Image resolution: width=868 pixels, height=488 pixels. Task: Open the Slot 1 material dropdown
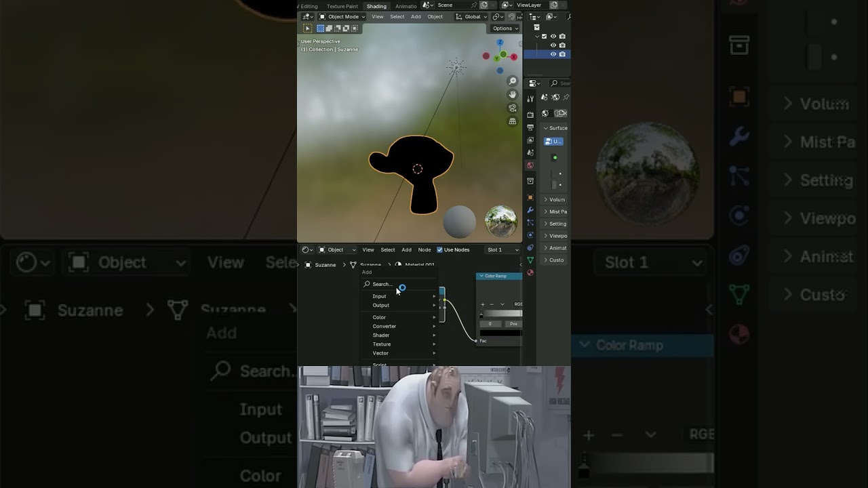click(x=502, y=249)
